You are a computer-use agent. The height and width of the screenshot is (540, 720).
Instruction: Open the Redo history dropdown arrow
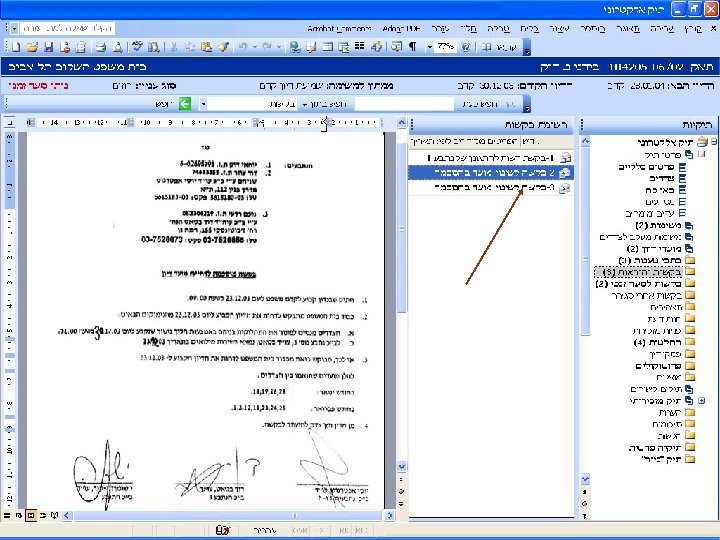click(278, 47)
